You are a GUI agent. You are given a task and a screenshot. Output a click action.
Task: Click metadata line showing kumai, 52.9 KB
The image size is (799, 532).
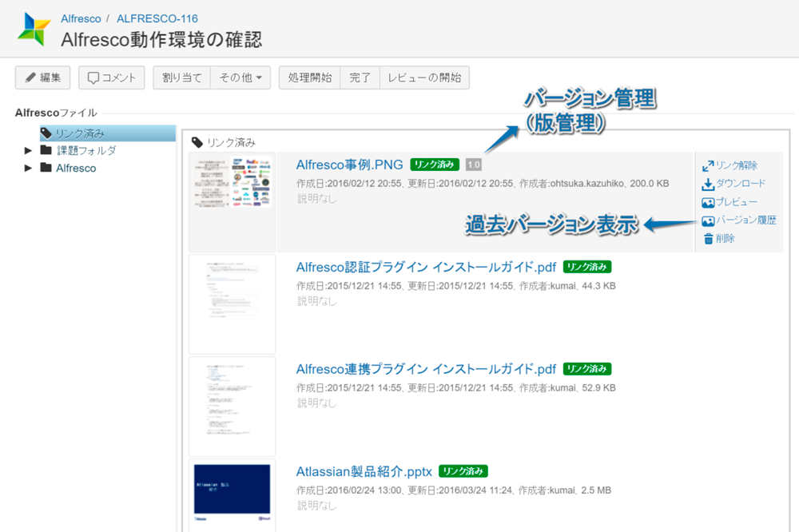pos(456,387)
